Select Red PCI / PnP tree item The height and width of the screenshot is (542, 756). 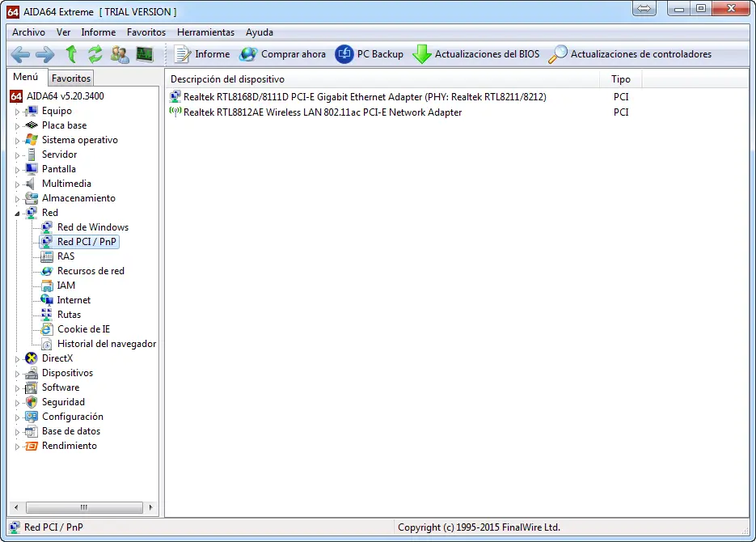click(x=87, y=242)
